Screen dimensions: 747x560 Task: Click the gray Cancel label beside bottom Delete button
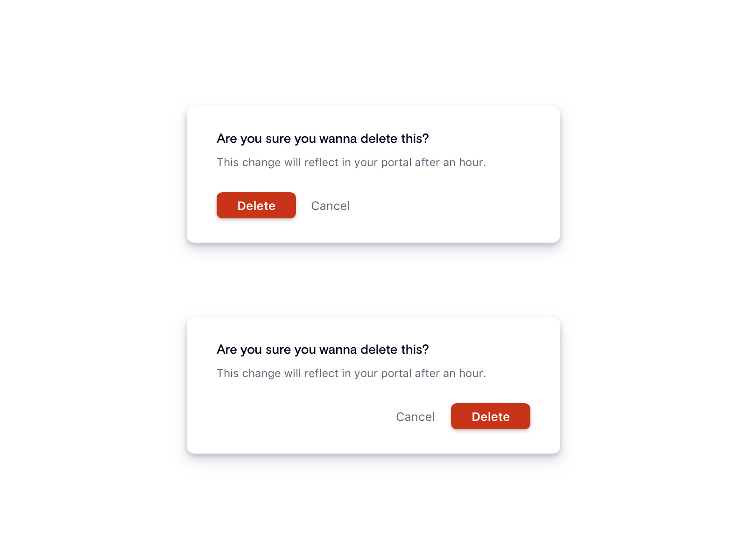[415, 416]
